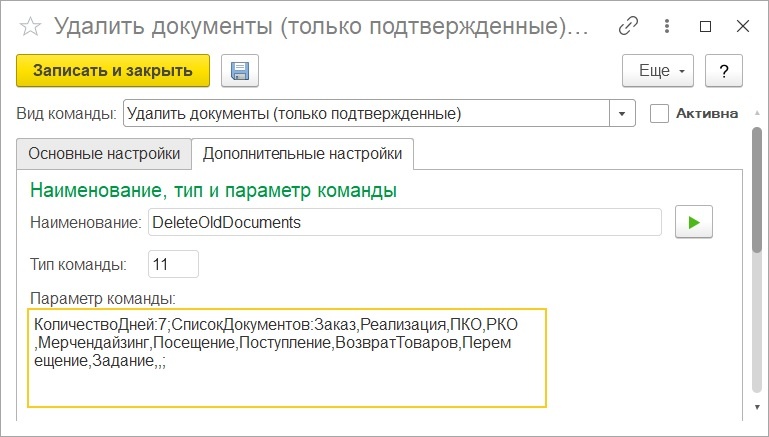Screen dimensions: 769x437
Task: Click the Вид команды label
Action: [66, 113]
